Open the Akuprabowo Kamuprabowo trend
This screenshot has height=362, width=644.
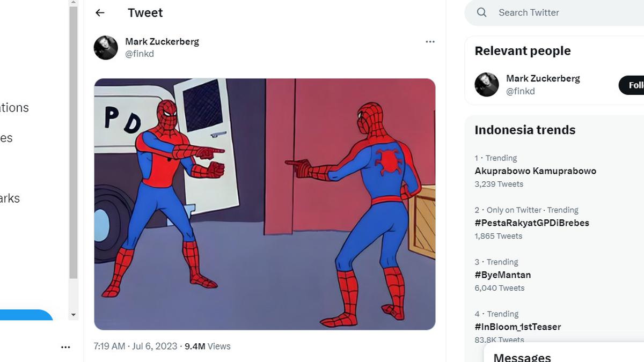pyautogui.click(x=535, y=171)
